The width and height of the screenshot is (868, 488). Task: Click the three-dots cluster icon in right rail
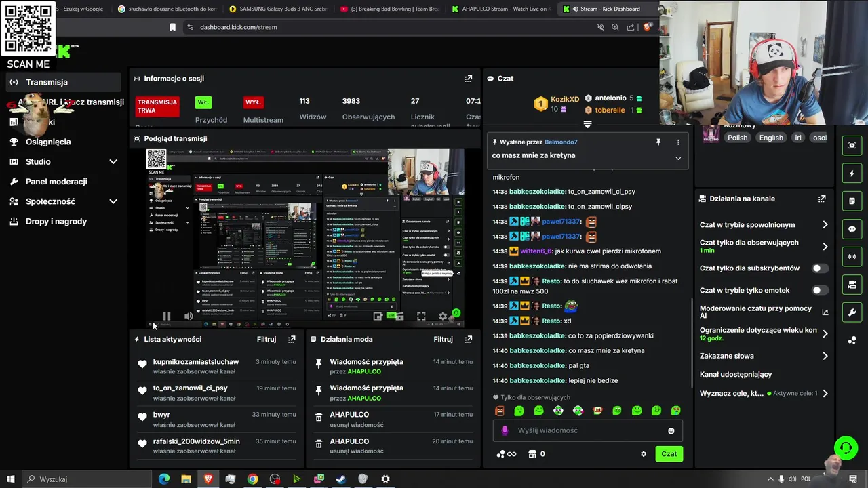(852, 340)
